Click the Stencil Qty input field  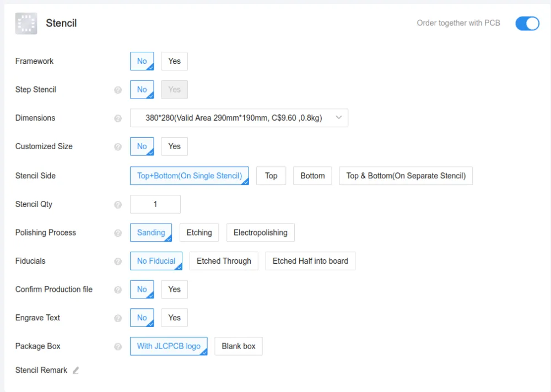pyautogui.click(x=155, y=204)
